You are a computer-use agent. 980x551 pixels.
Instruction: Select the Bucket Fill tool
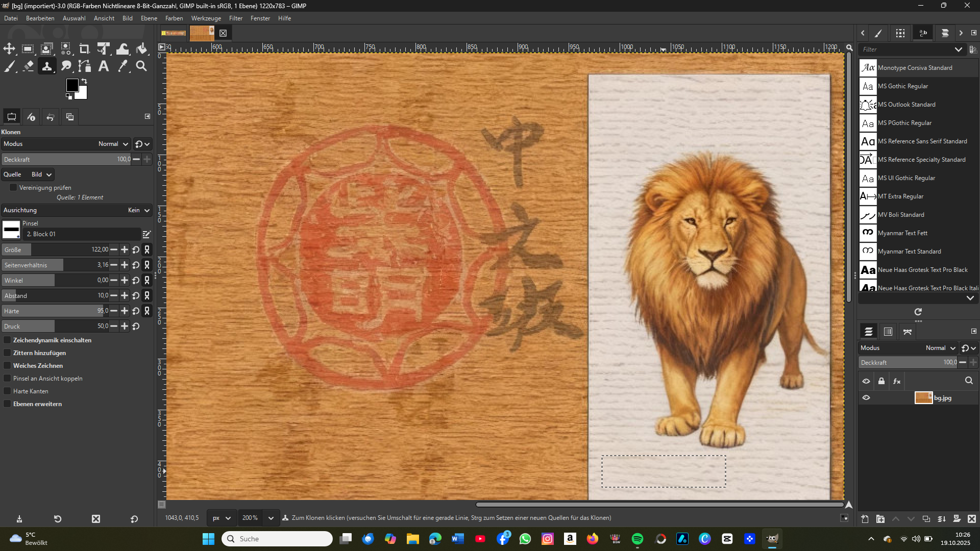point(142,48)
